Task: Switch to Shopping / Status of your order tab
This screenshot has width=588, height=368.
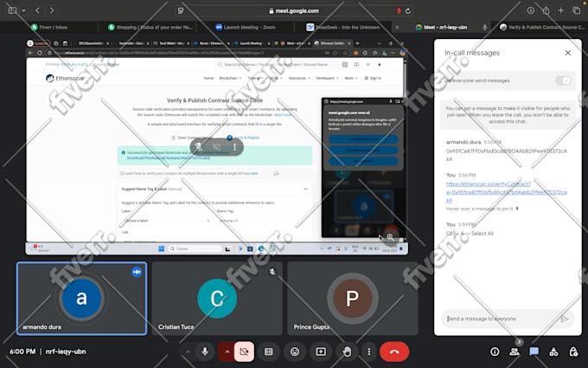Action: pos(150,27)
